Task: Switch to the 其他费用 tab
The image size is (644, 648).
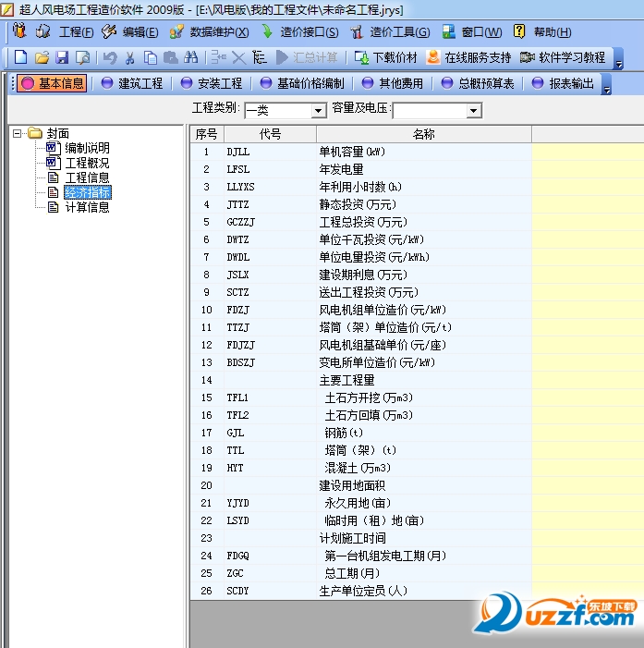Action: pyautogui.click(x=392, y=83)
